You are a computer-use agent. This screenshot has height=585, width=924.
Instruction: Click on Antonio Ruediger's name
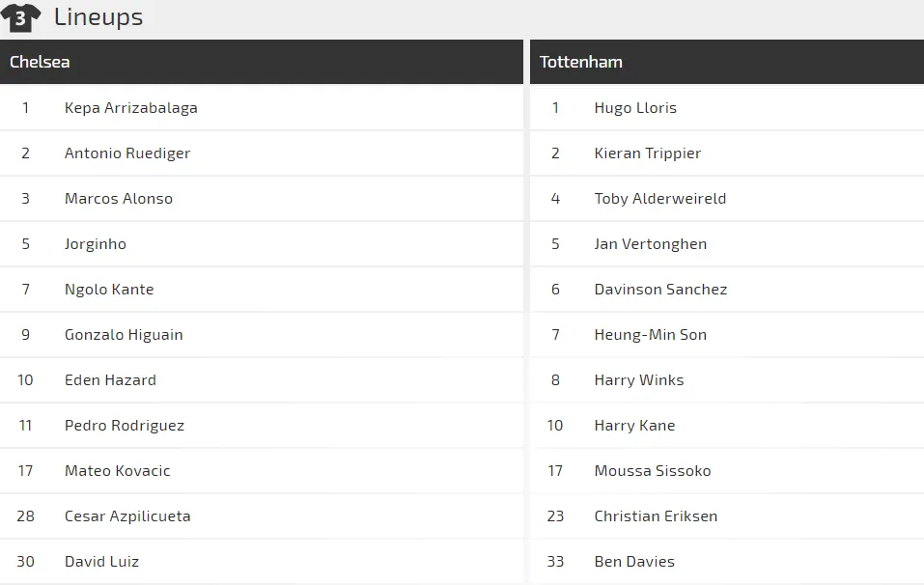coord(127,153)
